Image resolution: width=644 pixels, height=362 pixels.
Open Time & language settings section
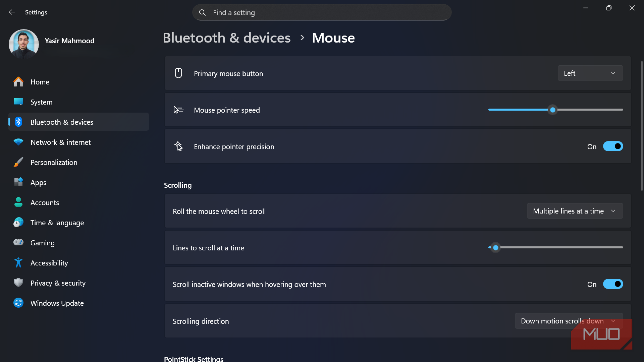tap(57, 223)
